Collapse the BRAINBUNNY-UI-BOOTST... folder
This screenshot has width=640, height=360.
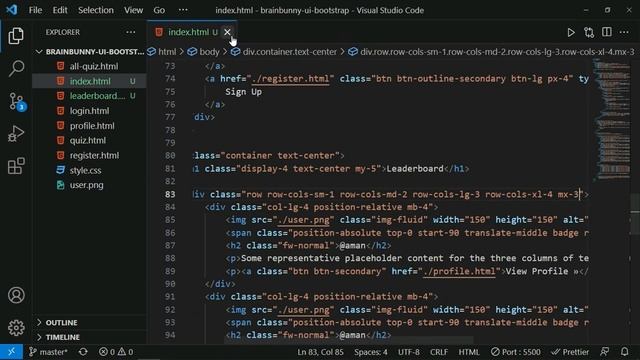click(89, 52)
